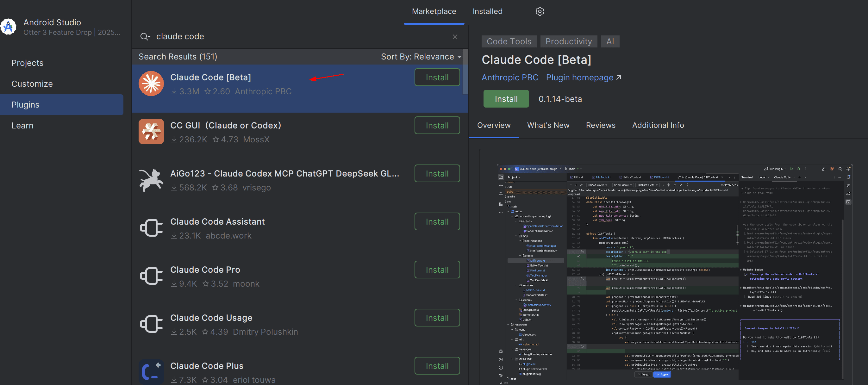
Task: Open the What's New tab
Action: [548, 125]
